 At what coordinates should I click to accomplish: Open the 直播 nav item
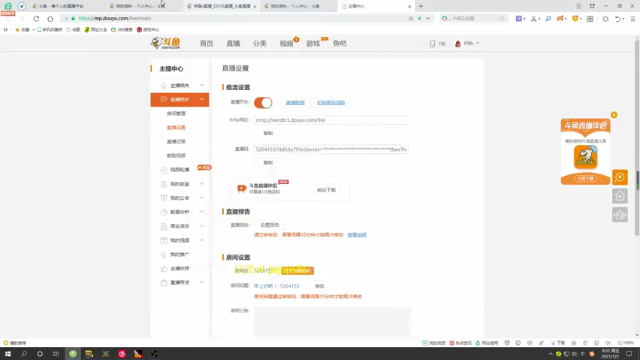[x=233, y=43]
